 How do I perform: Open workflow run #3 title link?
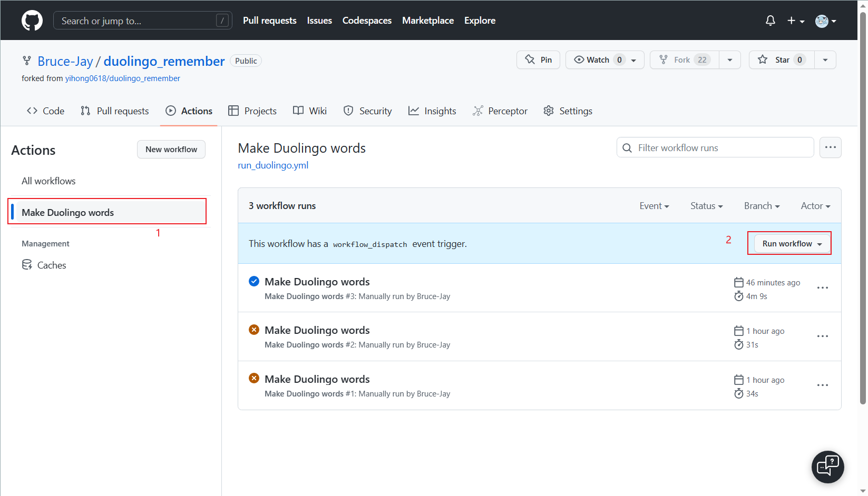[x=317, y=282]
